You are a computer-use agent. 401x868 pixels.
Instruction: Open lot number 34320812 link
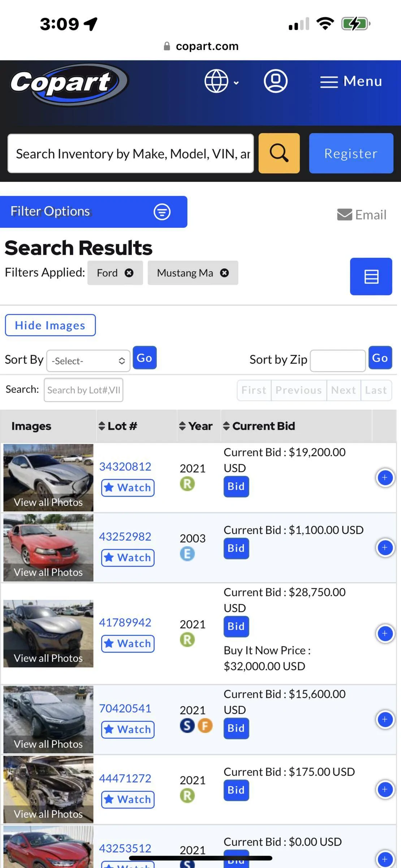click(x=125, y=467)
